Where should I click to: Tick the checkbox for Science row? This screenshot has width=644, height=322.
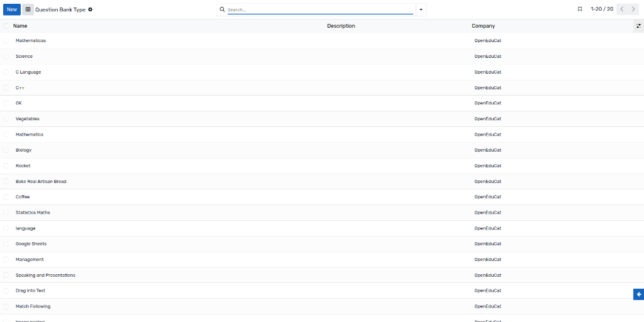pos(6,56)
